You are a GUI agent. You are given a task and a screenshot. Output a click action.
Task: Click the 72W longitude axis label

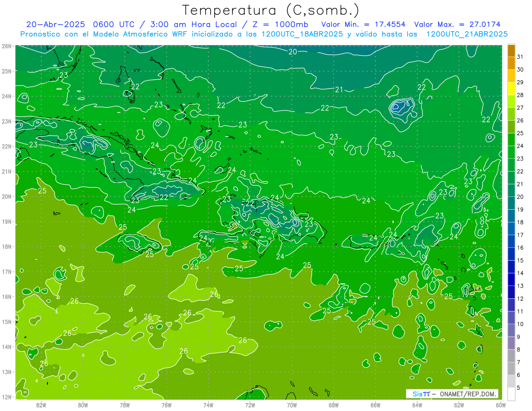pos(250,404)
